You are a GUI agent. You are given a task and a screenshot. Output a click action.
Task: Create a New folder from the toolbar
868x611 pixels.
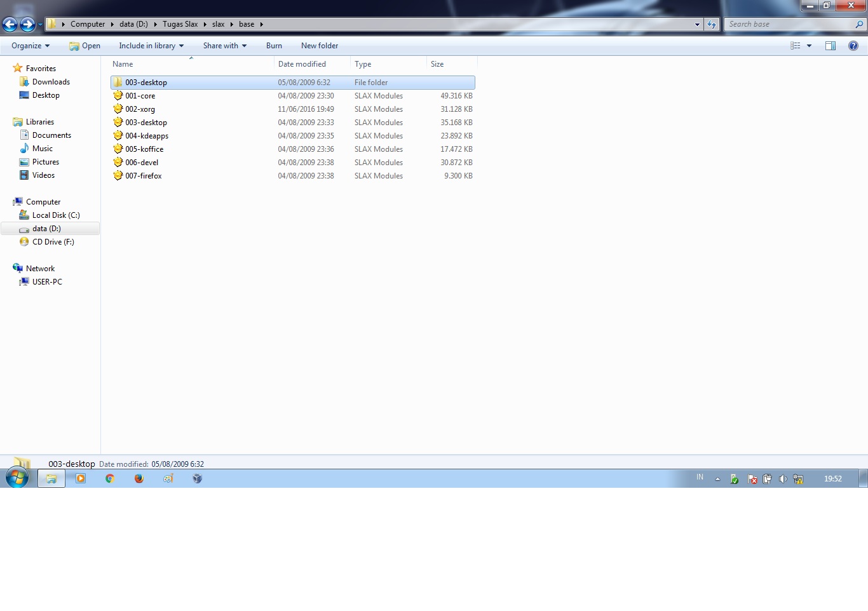click(x=320, y=45)
